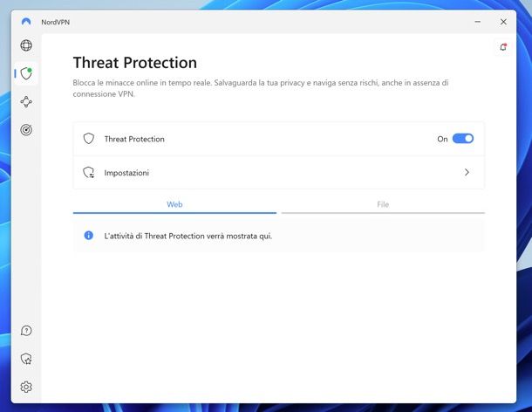Click the NordVPN logo in title bar
This screenshot has width=532, height=412.
pos(26,22)
